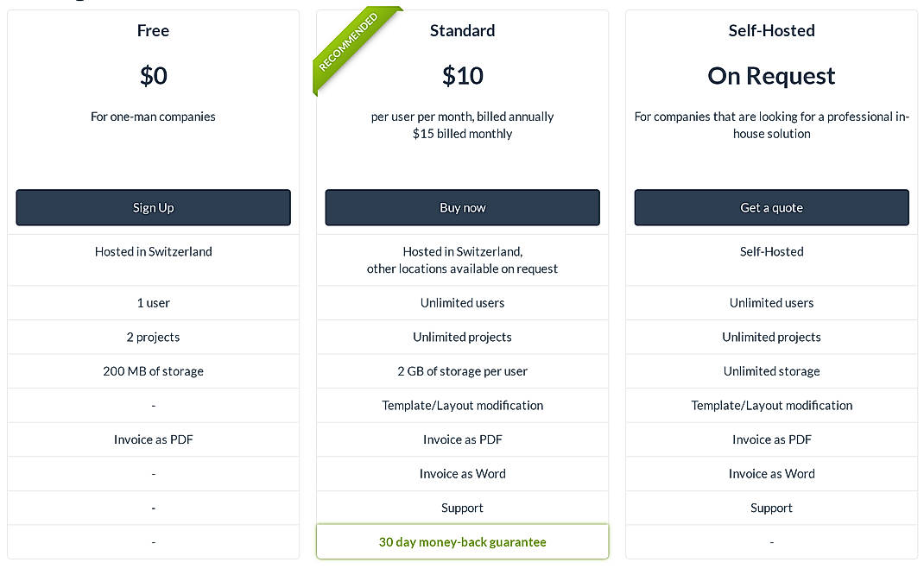This screenshot has width=924, height=575.
Task: Click the $10 price label
Action: (462, 76)
